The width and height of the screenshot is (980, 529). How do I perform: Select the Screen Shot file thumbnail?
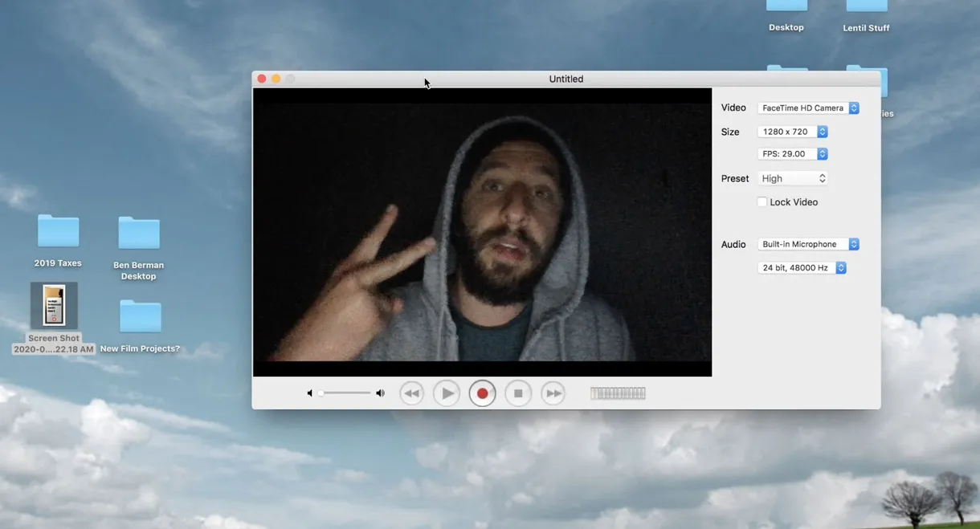click(54, 306)
